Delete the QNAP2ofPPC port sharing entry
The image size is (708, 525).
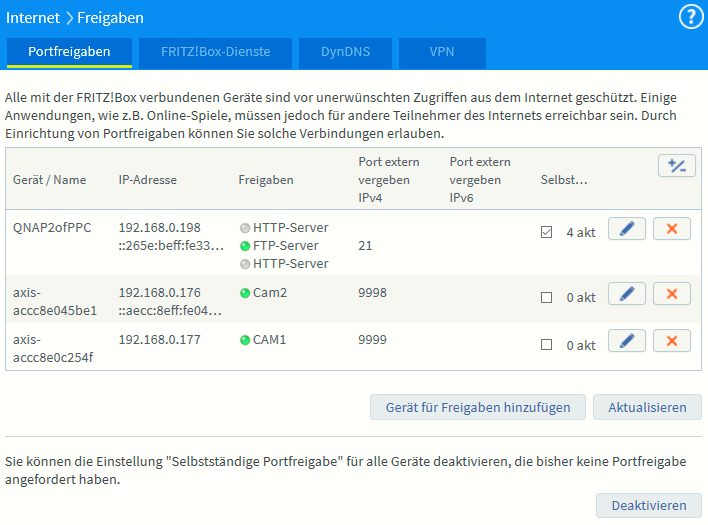coord(672,229)
